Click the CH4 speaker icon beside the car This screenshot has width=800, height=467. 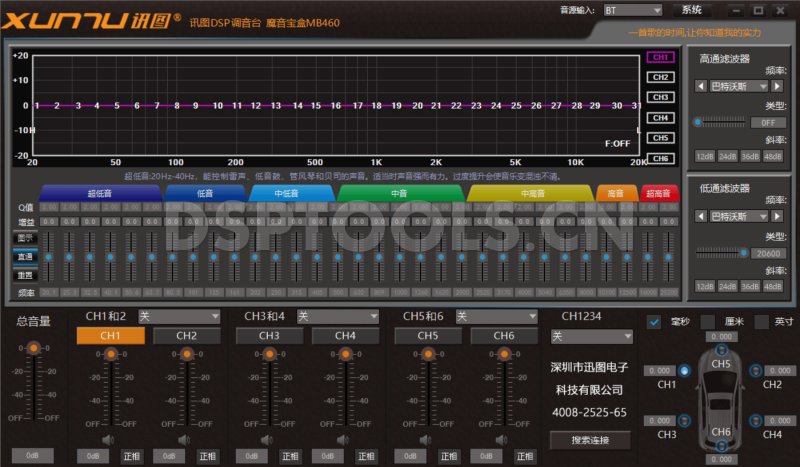(x=755, y=421)
